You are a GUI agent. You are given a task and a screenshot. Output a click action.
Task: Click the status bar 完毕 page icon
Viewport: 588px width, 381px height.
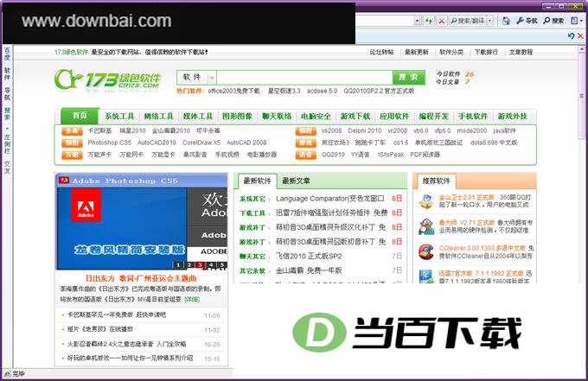click(8, 374)
